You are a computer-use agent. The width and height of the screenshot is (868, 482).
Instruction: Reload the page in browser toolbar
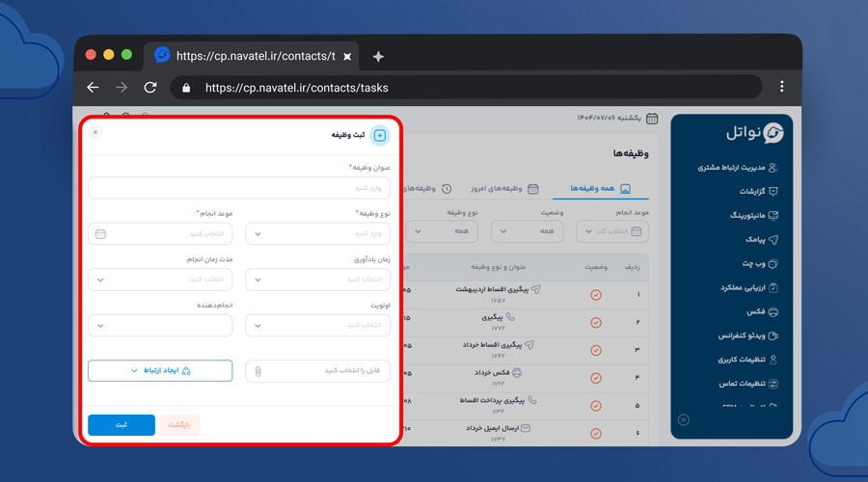(x=150, y=88)
